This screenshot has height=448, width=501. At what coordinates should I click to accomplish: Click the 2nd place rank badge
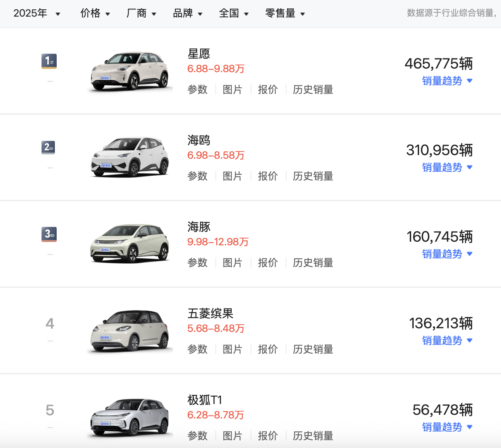coord(48,148)
